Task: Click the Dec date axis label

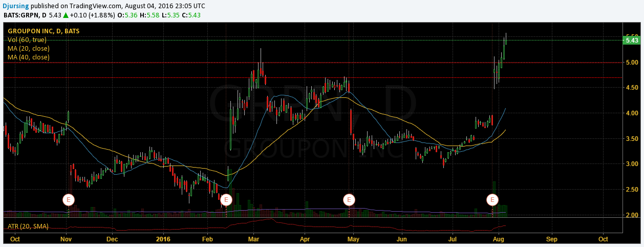Action: (x=112, y=239)
